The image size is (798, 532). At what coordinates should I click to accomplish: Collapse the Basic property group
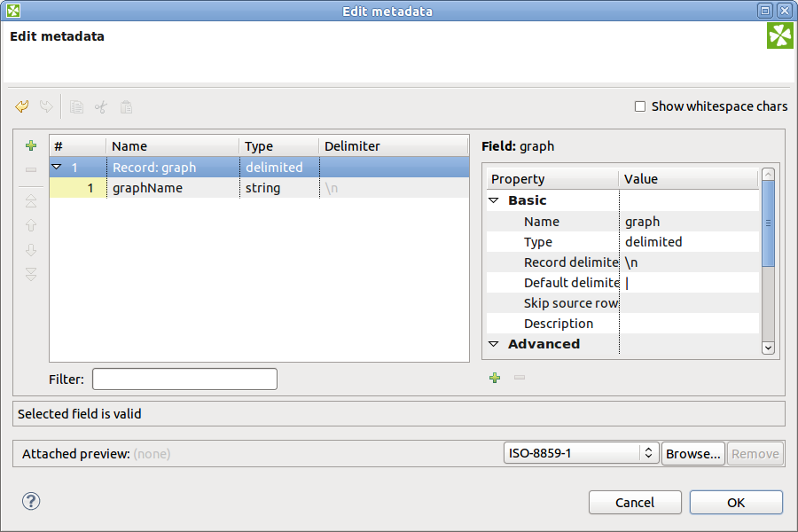pyautogui.click(x=493, y=200)
